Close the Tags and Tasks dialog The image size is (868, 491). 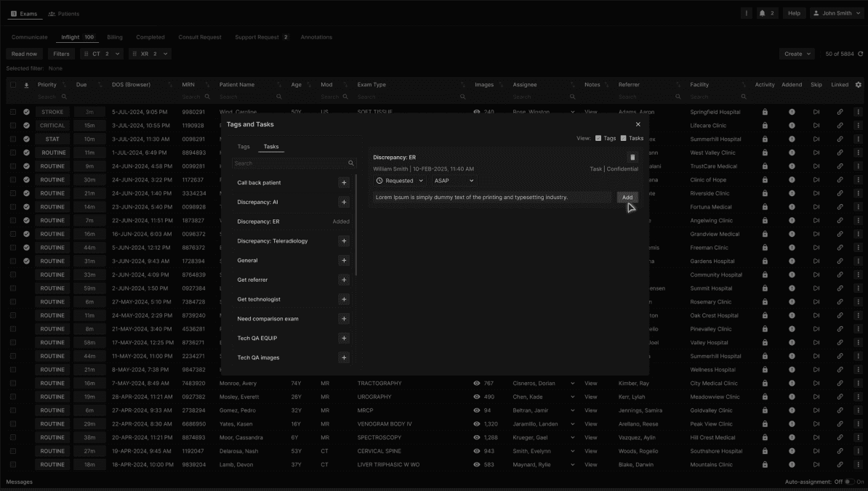(x=638, y=124)
